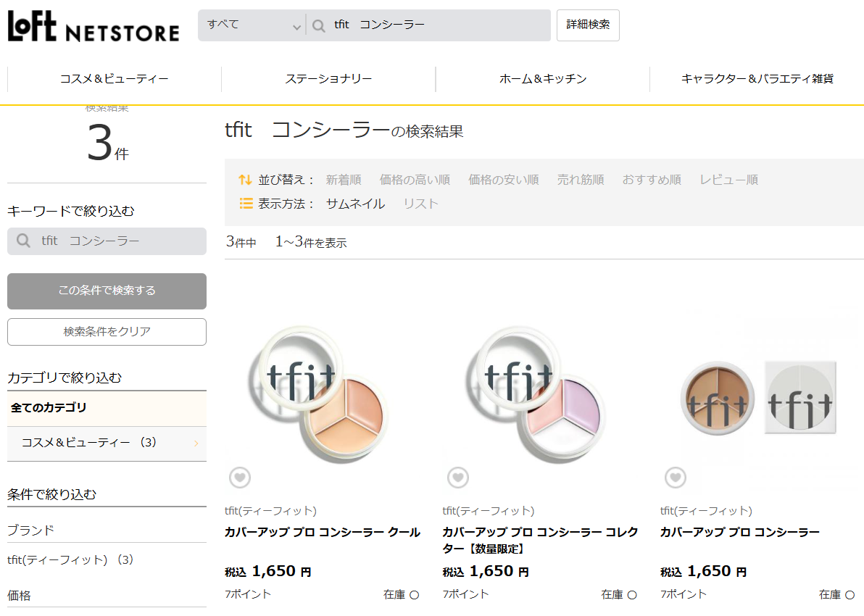Sort results by おすすめ順
The height and width of the screenshot is (616, 864).
tap(652, 180)
